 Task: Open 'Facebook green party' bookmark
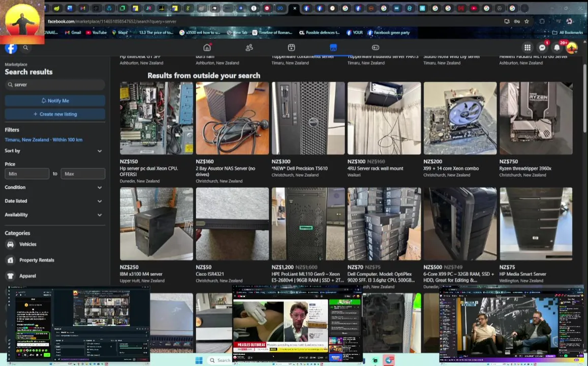tap(388, 33)
